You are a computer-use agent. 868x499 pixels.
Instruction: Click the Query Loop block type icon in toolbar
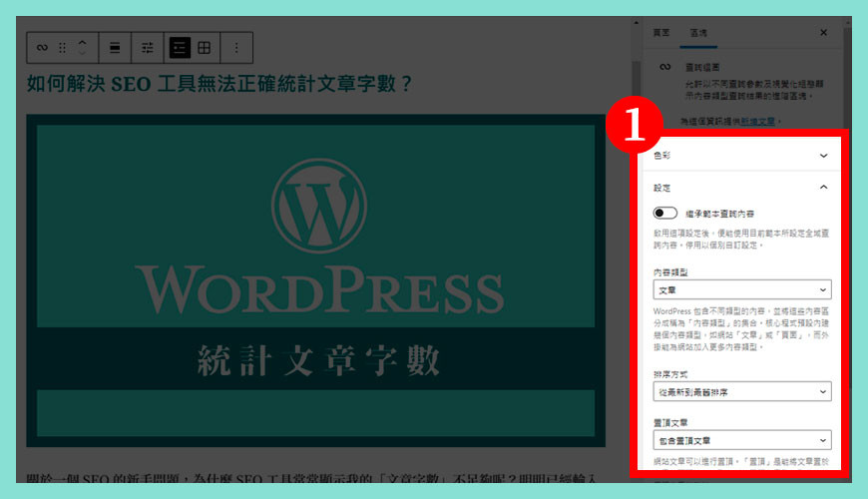pos(42,48)
